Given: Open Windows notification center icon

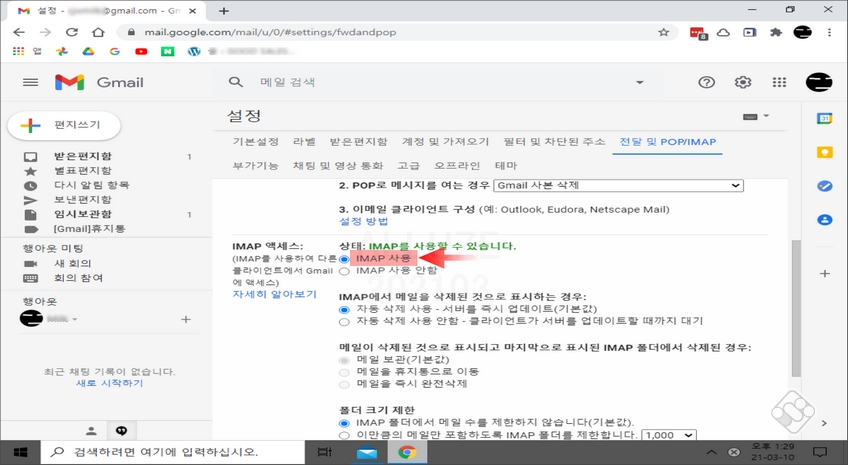Looking at the screenshot, I should coord(820,452).
